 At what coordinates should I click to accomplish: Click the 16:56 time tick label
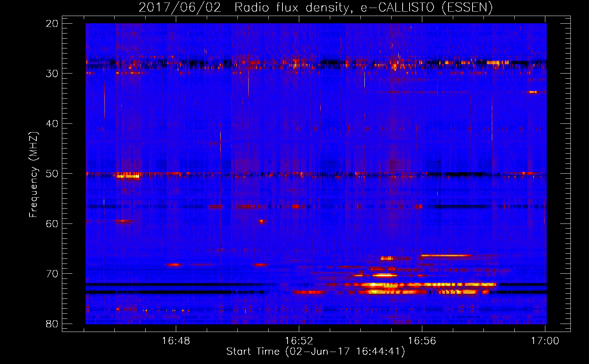422,341
